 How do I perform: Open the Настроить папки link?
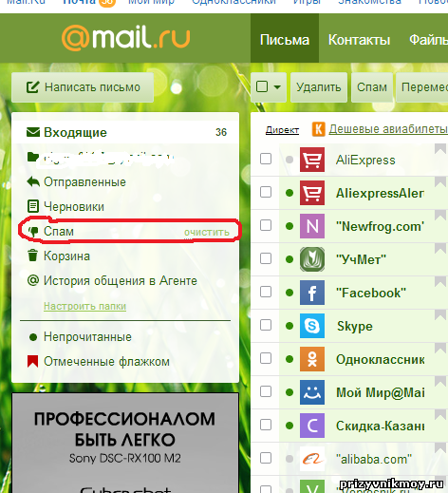click(x=84, y=306)
